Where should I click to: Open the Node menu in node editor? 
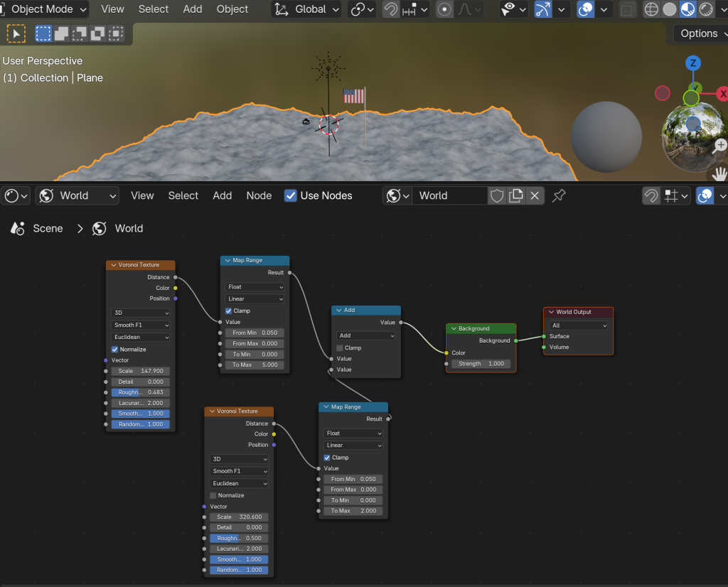coord(259,195)
